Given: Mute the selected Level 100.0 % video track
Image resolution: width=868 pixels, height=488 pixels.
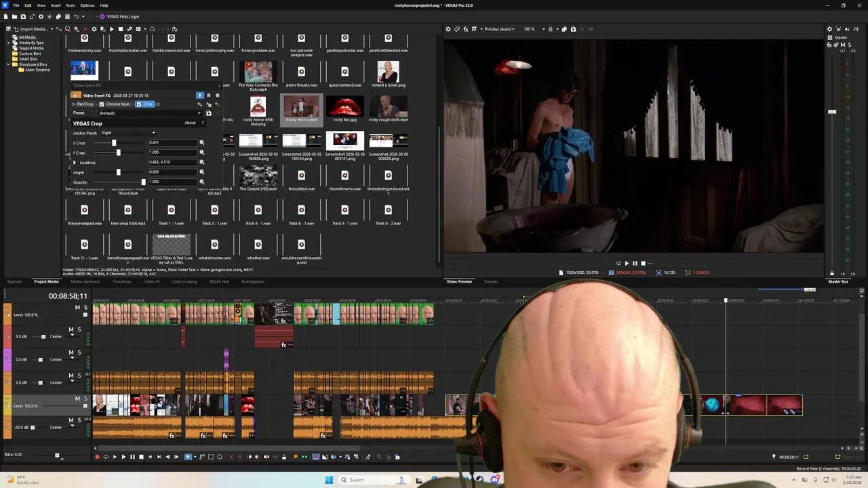Looking at the screenshot, I should coord(77,399).
